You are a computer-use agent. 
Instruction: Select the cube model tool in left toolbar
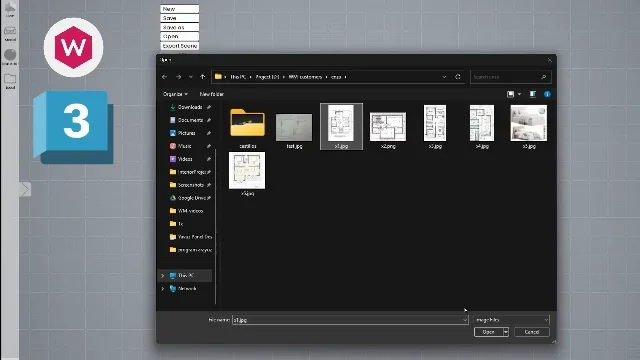click(x=10, y=8)
